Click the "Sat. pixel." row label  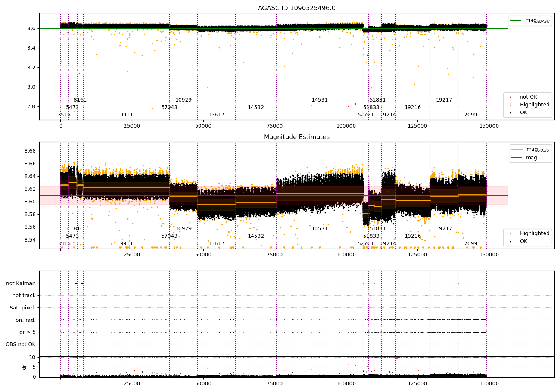pyautogui.click(x=23, y=308)
